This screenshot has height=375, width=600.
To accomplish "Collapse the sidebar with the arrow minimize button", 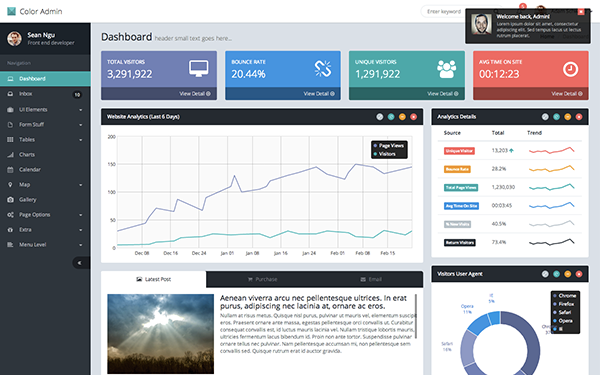I will 80,263.
